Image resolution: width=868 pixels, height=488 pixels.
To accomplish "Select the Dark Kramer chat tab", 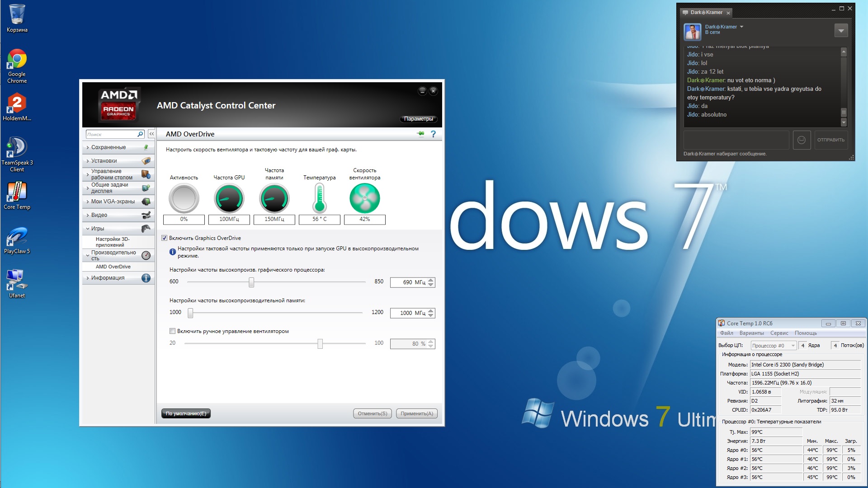I will tap(706, 13).
